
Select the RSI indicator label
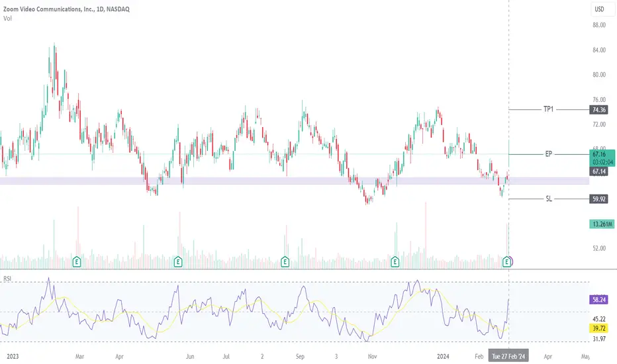click(7, 279)
